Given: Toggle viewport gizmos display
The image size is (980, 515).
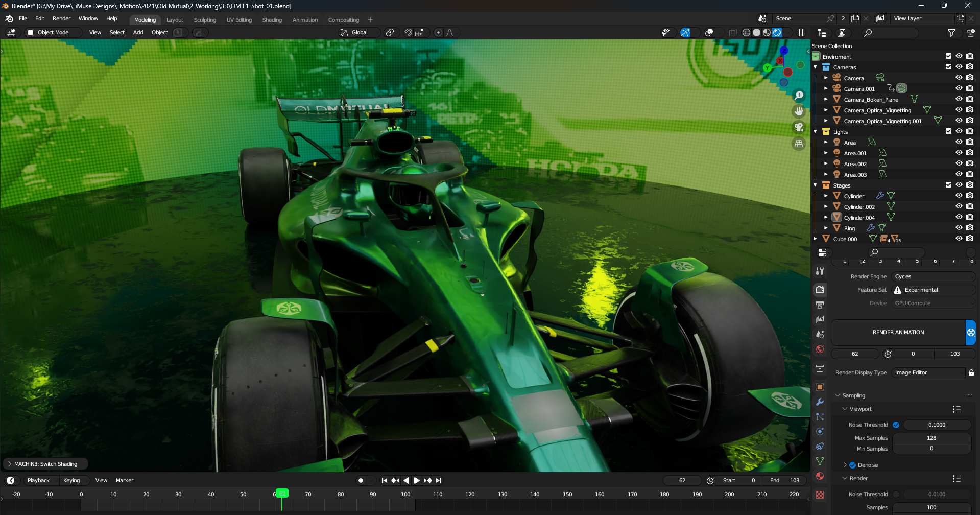Looking at the screenshot, I should coord(685,32).
